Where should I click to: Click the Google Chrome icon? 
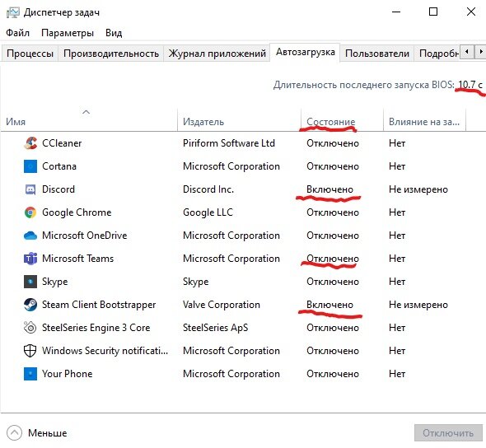pyautogui.click(x=30, y=212)
